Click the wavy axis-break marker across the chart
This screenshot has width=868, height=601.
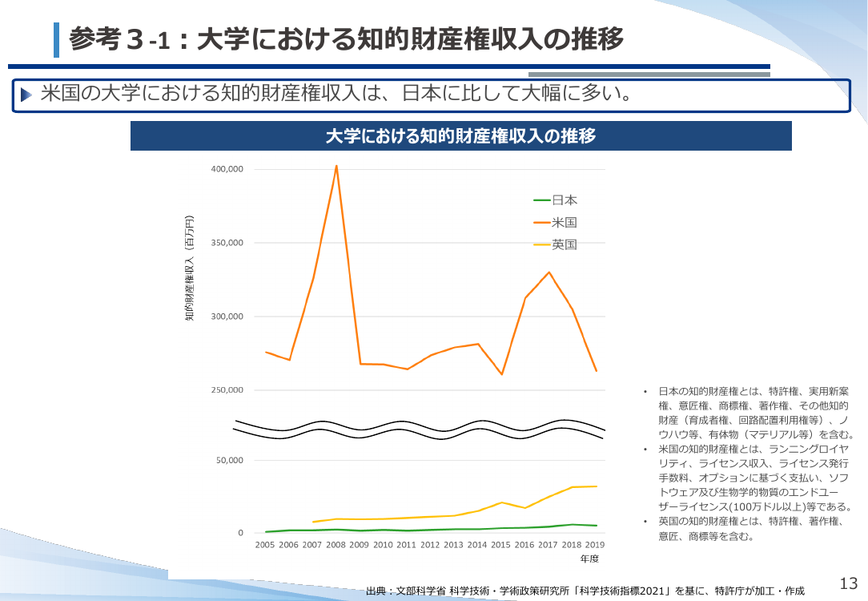point(419,430)
